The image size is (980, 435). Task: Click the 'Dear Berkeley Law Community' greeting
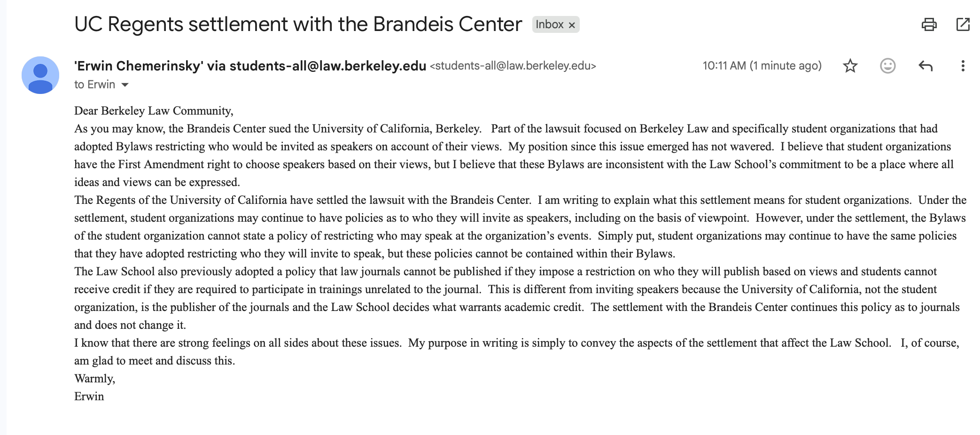coord(154,111)
